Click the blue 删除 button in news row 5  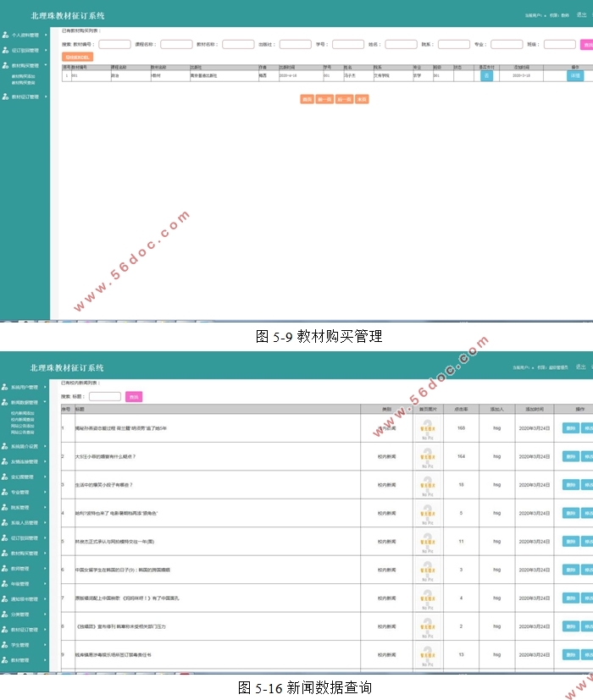571,542
